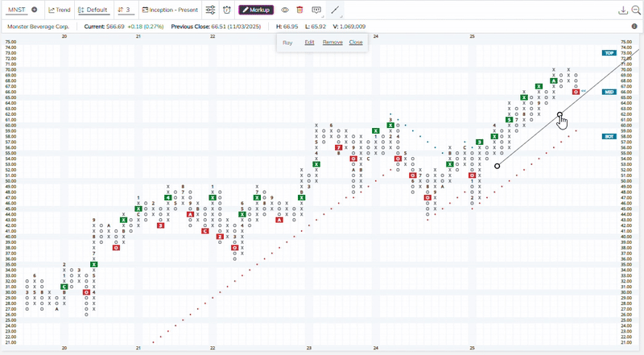Download the chart using the download icon
This screenshot has height=355, width=644.
click(623, 10)
